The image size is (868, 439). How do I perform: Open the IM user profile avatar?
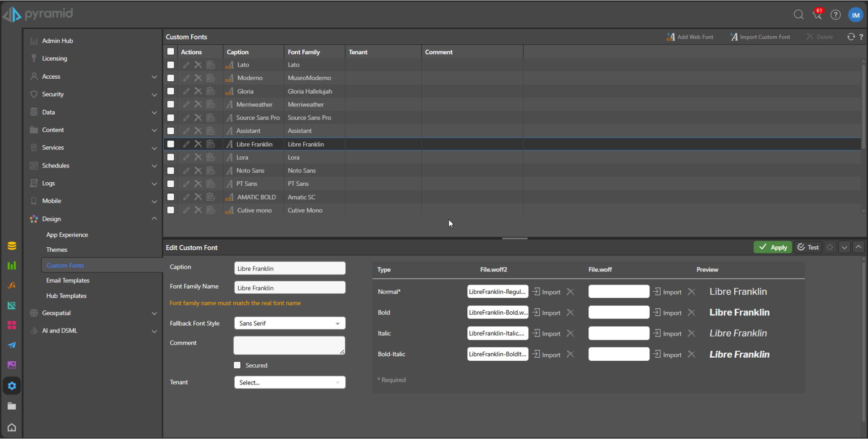pyautogui.click(x=856, y=15)
